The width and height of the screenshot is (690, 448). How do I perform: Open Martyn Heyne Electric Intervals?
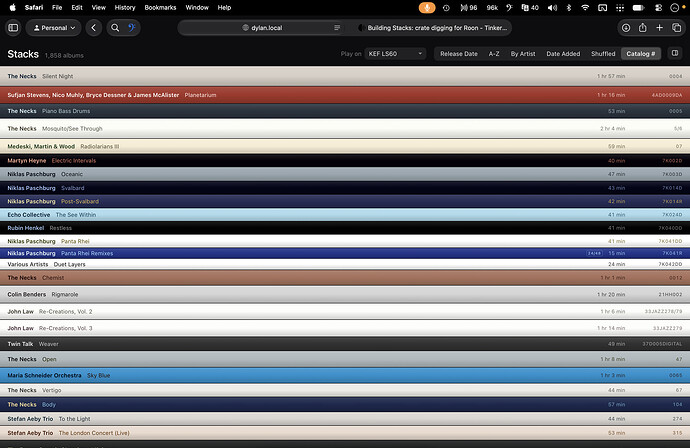pyautogui.click(x=345, y=161)
